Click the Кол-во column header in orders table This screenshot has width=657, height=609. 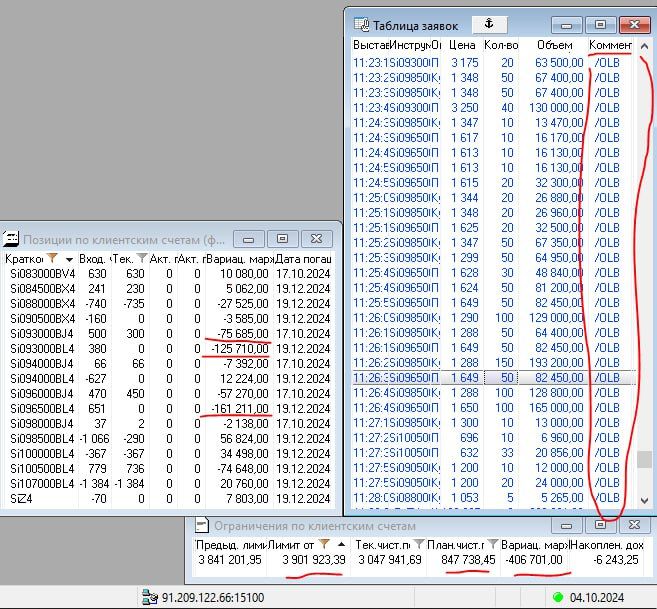click(500, 45)
